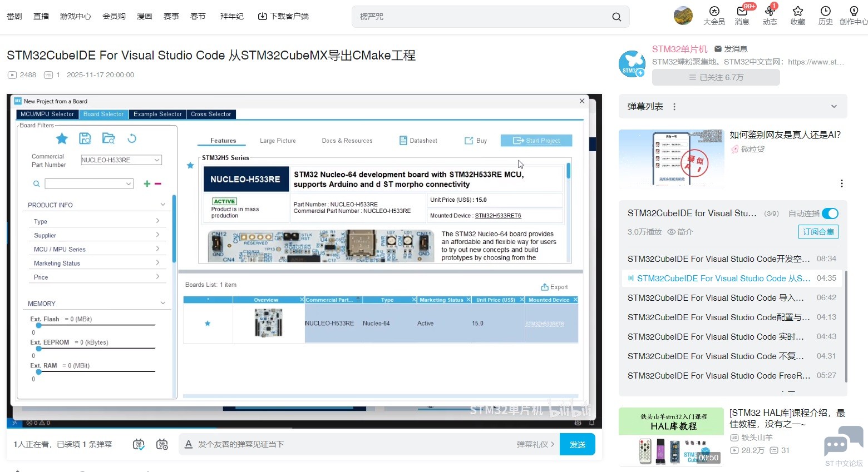The image size is (868, 472).
Task: Open the search dropdown under Part Number
Action: point(89,183)
